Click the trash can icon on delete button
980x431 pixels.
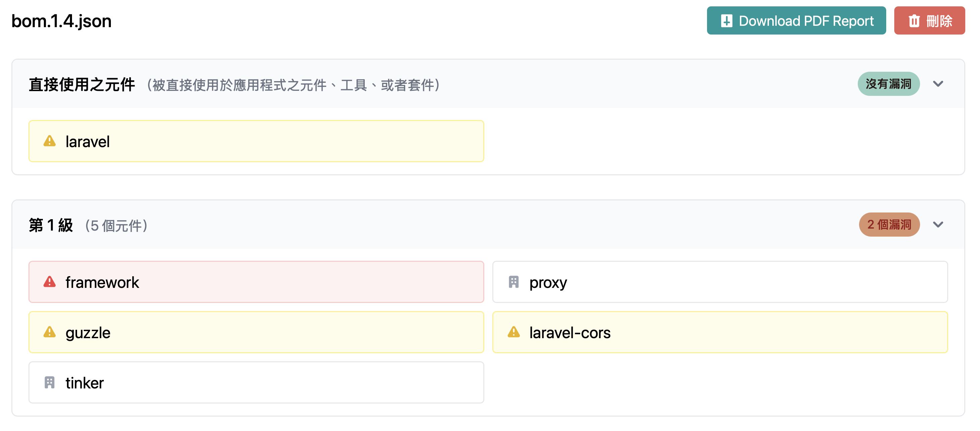[914, 21]
